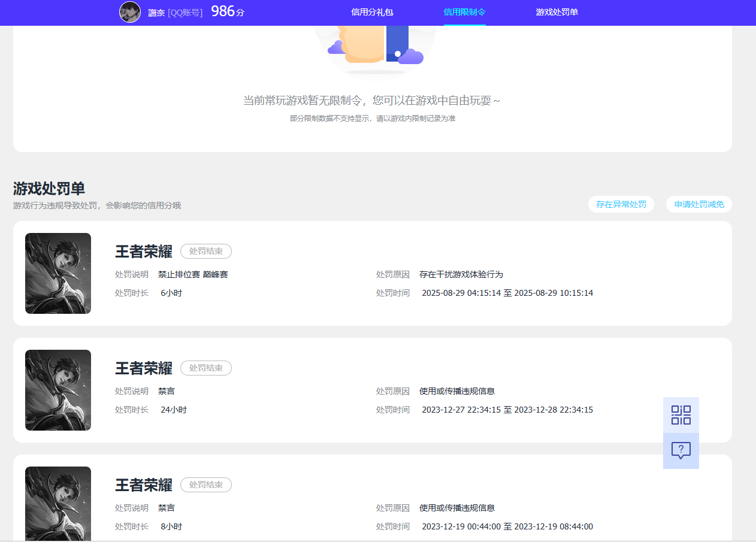This screenshot has width=756, height=542.
Task: Click 禁止排位赛 巅峰赛 penalty description
Action: click(x=193, y=274)
